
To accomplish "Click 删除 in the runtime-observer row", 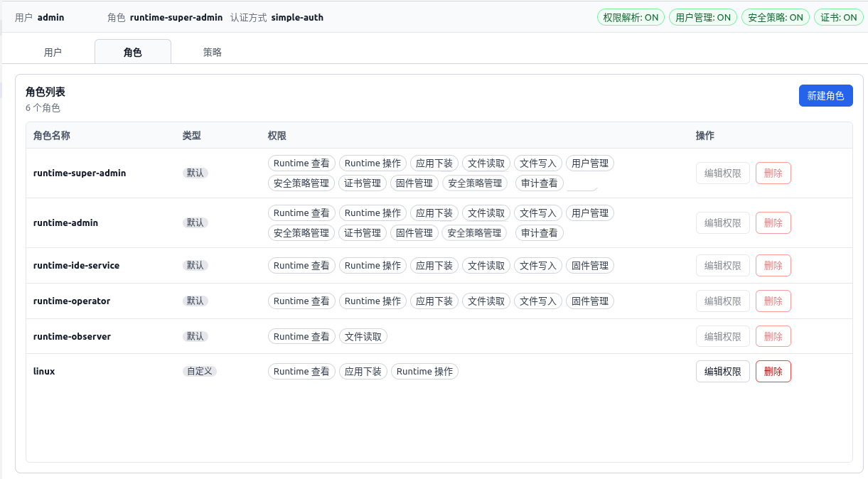I will (x=773, y=337).
